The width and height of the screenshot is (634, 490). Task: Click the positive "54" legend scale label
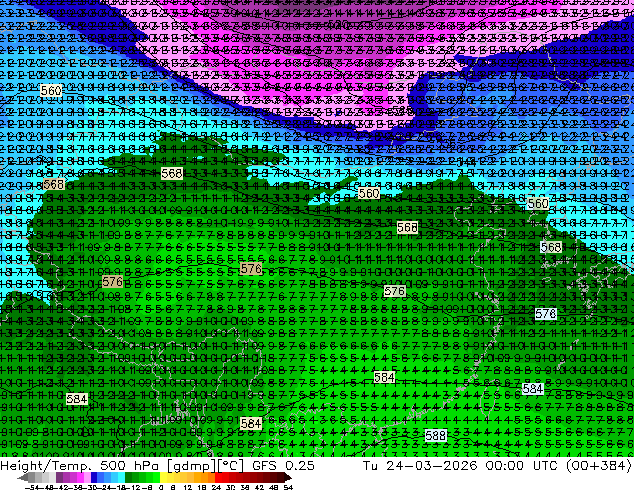click(288, 487)
